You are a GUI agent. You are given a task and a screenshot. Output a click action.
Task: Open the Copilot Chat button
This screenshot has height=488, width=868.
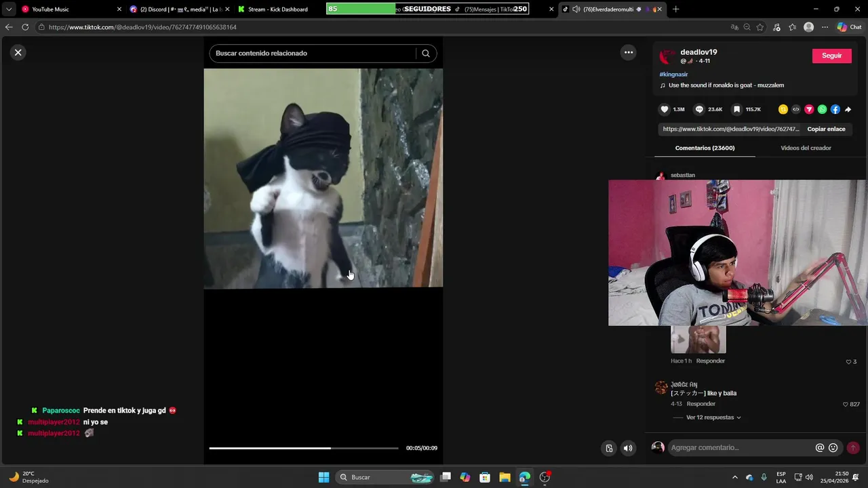(850, 27)
